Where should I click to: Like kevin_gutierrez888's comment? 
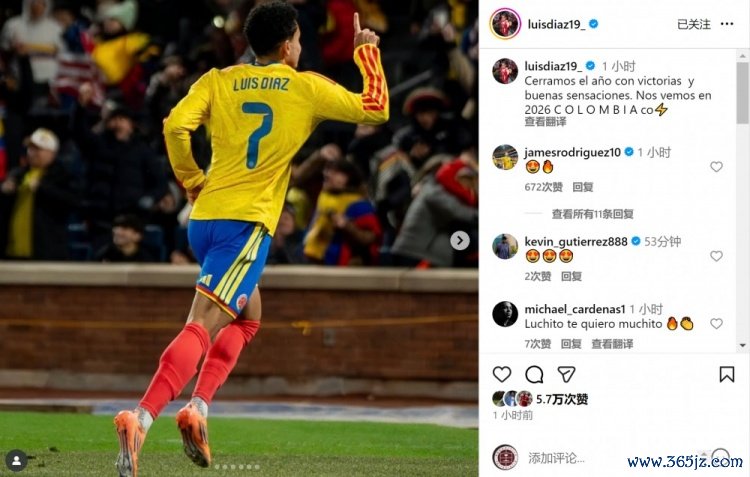[x=716, y=256]
